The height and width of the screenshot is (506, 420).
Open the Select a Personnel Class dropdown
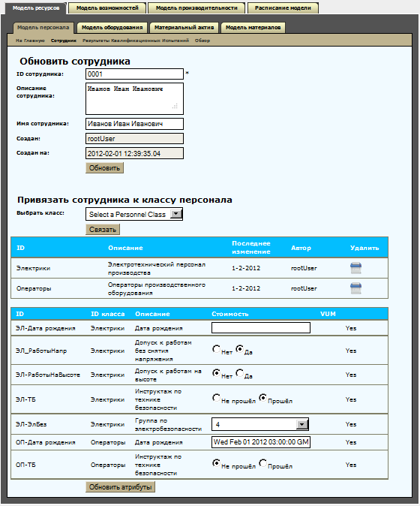point(134,214)
